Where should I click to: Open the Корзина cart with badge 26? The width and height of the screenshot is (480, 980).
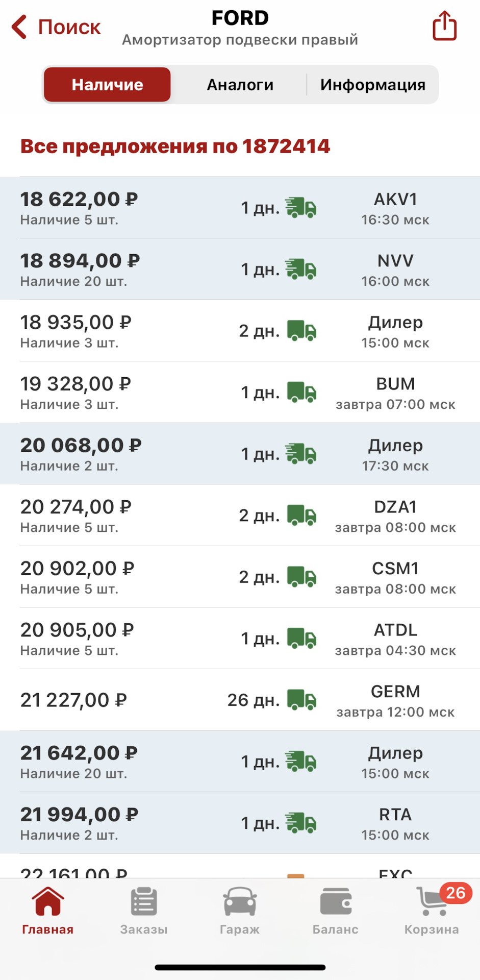432,902
